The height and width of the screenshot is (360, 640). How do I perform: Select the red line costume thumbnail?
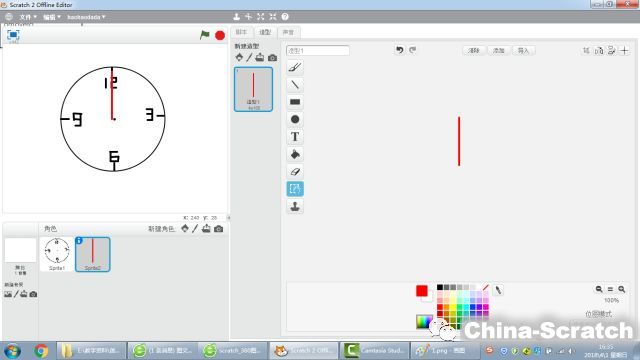(x=253, y=89)
